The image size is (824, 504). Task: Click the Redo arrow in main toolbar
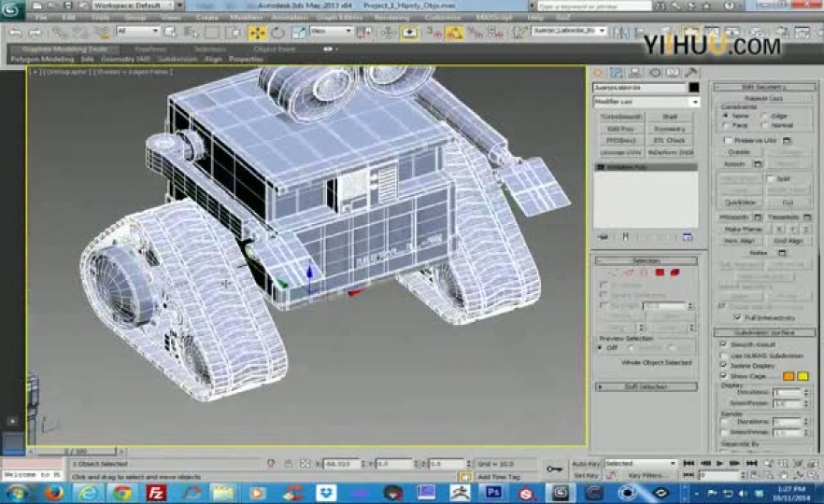(36, 33)
